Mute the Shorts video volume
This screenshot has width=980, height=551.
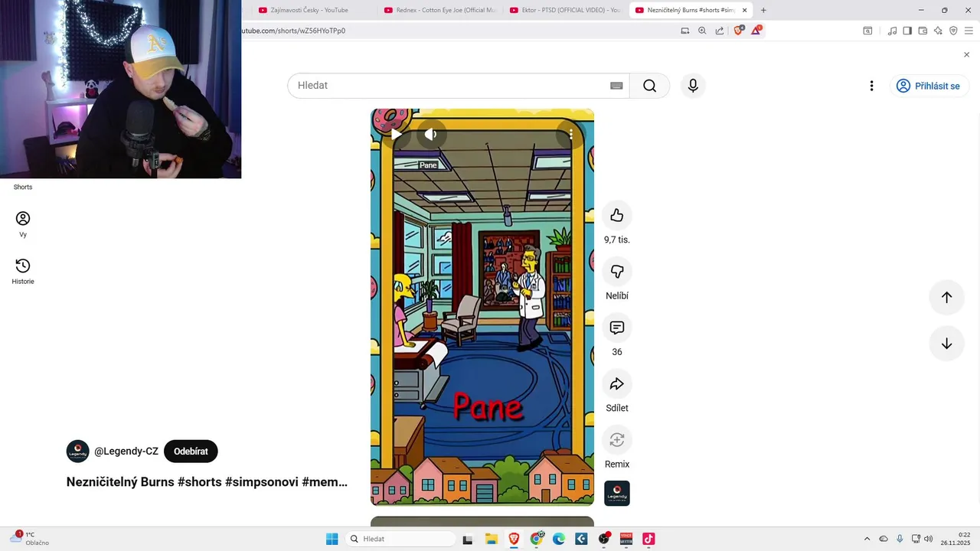(431, 134)
